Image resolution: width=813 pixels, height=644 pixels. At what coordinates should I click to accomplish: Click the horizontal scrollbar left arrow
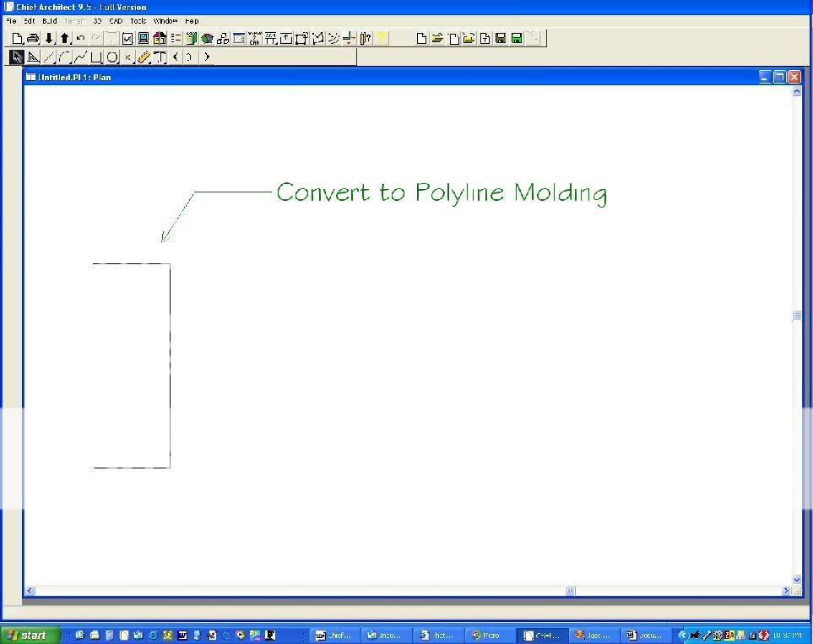coord(30,591)
